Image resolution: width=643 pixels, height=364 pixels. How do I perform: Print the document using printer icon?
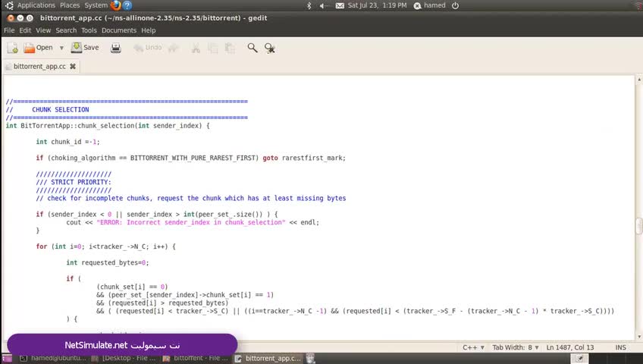click(x=116, y=48)
